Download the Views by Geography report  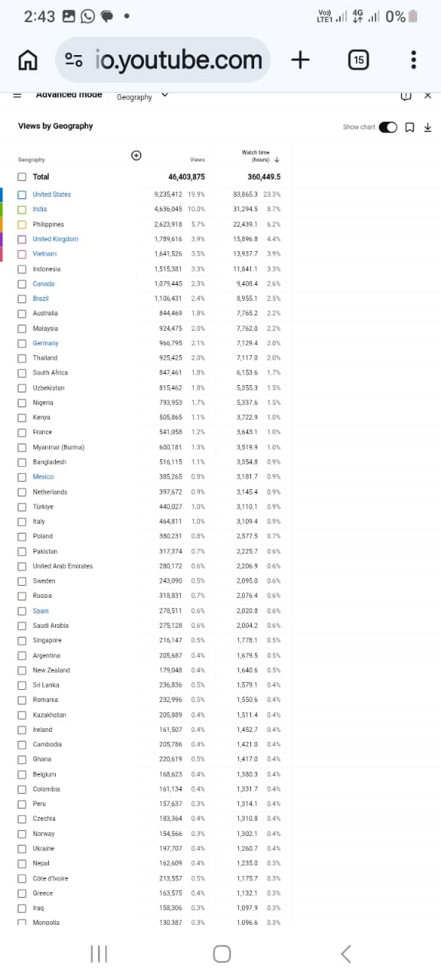click(428, 127)
